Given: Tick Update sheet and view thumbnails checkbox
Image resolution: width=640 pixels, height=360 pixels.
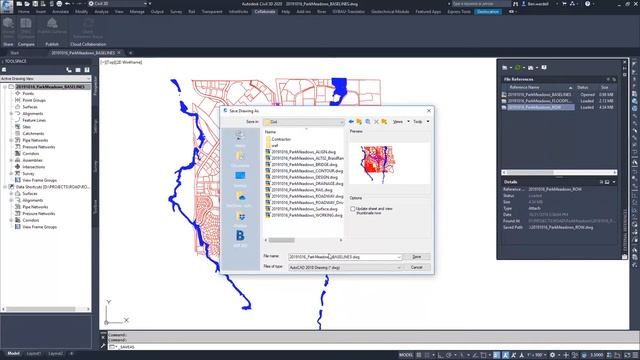Looking at the screenshot, I should tap(353, 209).
